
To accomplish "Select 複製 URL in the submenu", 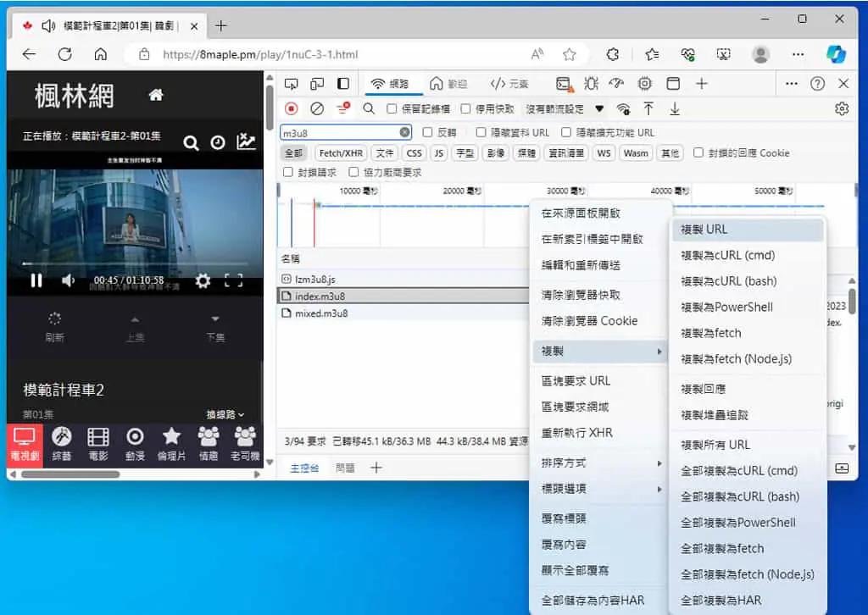I will [x=748, y=230].
